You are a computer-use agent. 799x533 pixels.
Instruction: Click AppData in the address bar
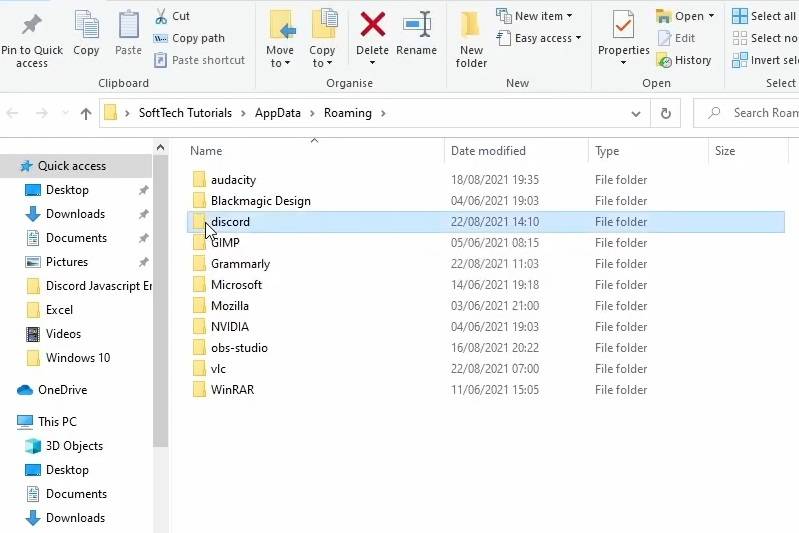[x=278, y=113]
